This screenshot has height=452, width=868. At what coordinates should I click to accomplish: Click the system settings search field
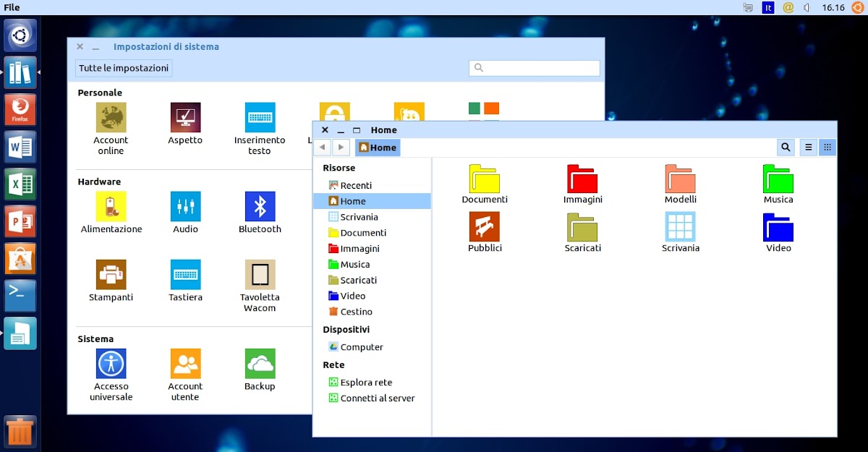pos(535,68)
